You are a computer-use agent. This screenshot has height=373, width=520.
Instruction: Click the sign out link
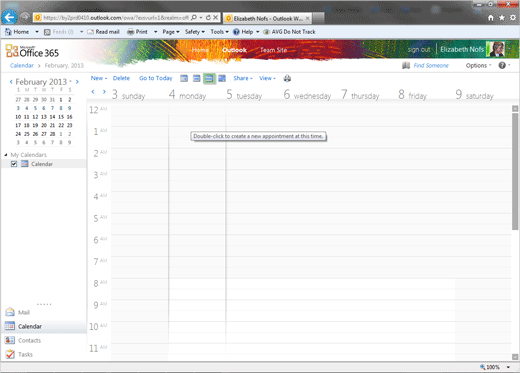click(x=419, y=49)
